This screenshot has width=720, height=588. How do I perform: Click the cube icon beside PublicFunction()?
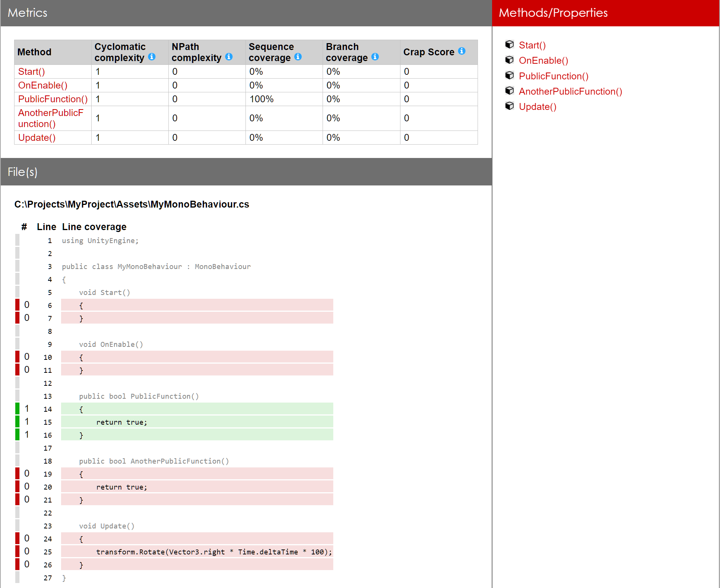pyautogui.click(x=510, y=75)
